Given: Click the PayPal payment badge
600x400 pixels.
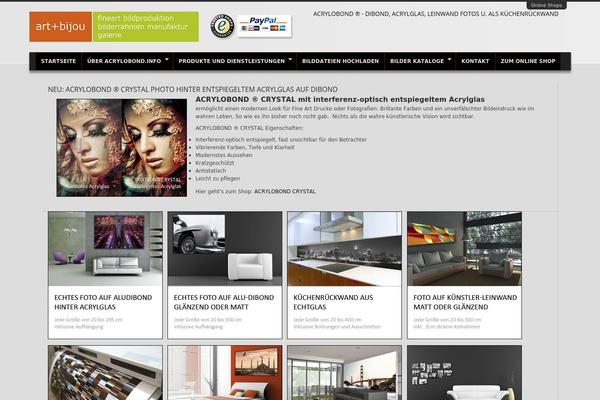Looking at the screenshot, I should coord(264,26).
